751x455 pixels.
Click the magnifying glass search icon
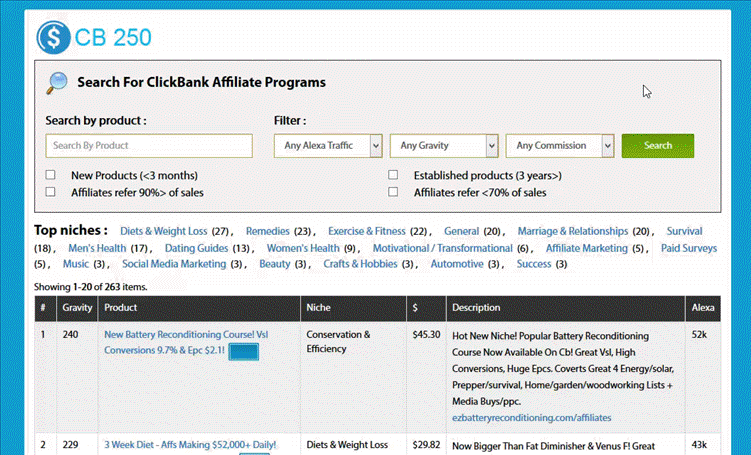pos(57,83)
